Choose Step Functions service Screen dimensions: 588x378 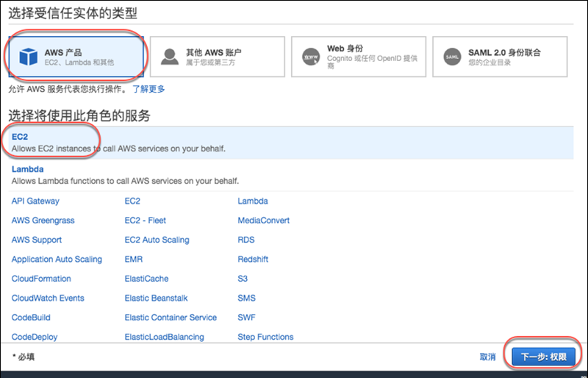click(x=265, y=337)
